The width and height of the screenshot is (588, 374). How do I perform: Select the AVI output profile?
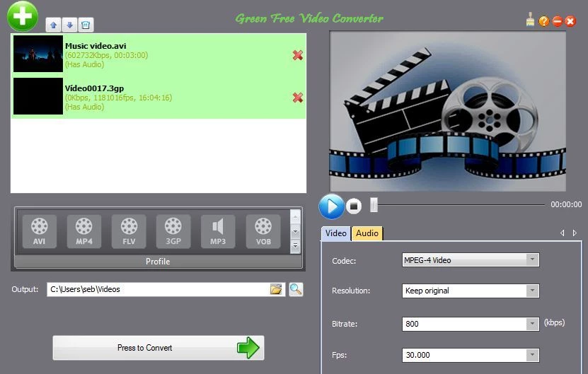40,231
